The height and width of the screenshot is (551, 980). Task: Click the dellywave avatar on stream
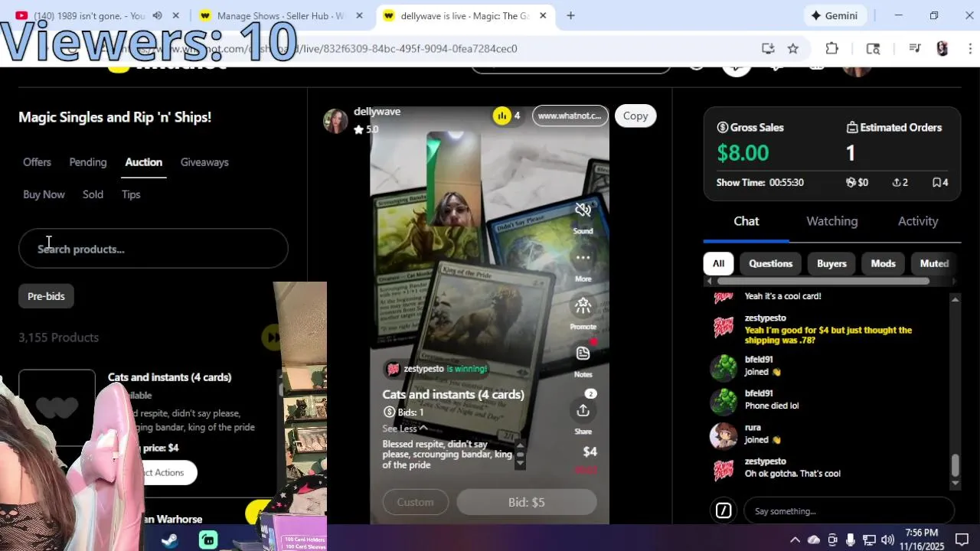click(x=335, y=120)
